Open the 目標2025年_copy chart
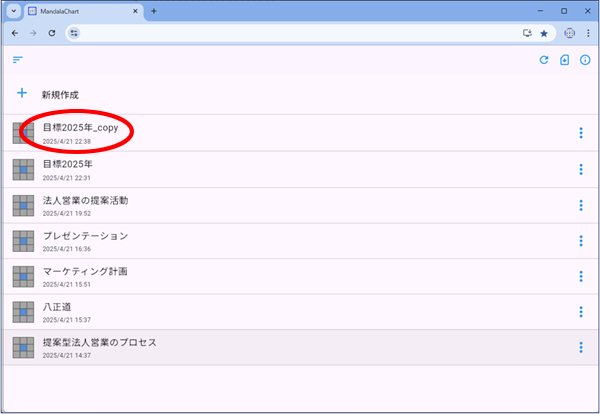The height and width of the screenshot is (414, 600). tap(300, 133)
